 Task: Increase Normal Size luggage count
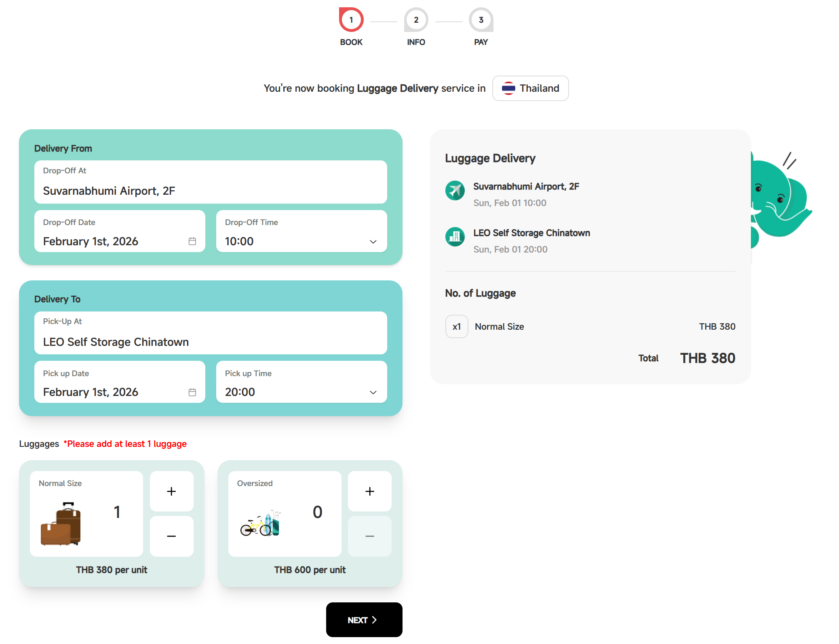171,491
